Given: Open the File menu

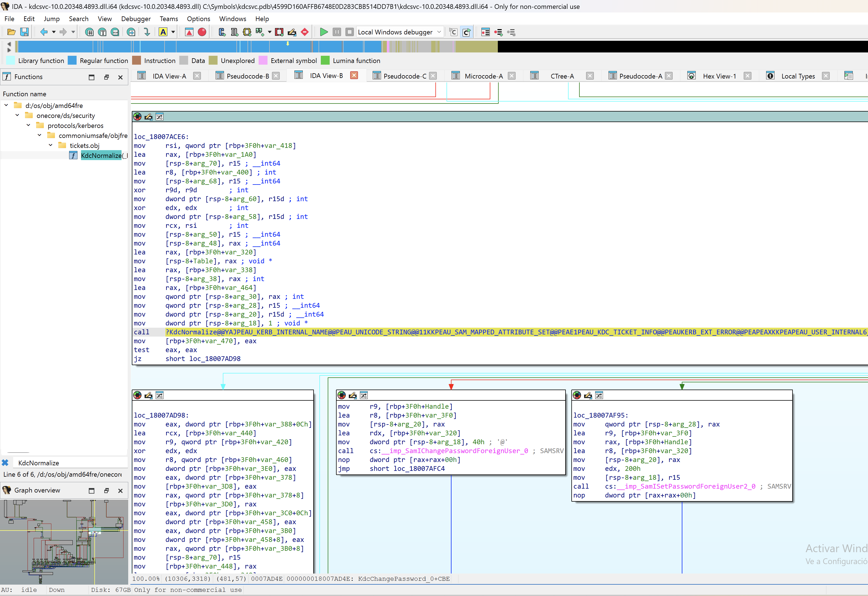Looking at the screenshot, I should coord(9,19).
